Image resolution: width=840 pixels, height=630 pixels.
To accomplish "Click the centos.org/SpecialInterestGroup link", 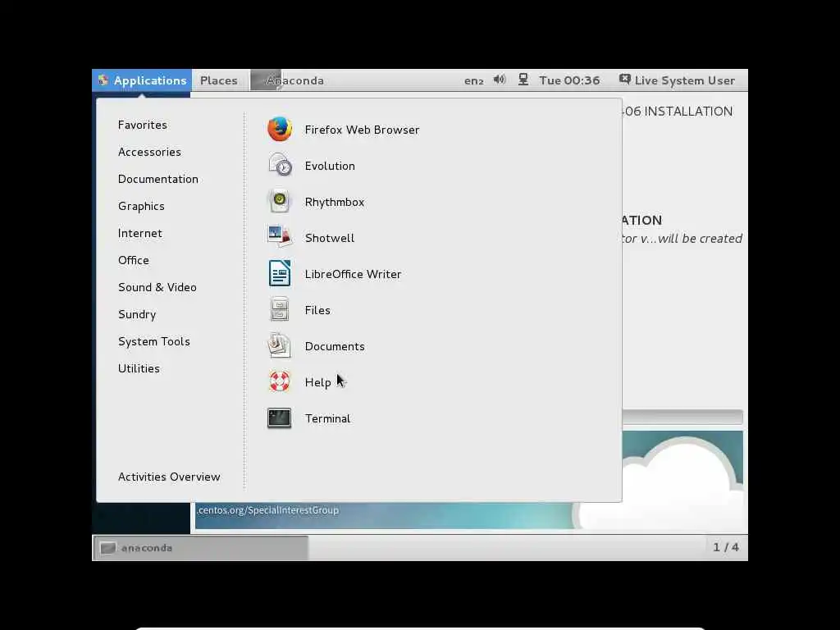I will [x=268, y=510].
